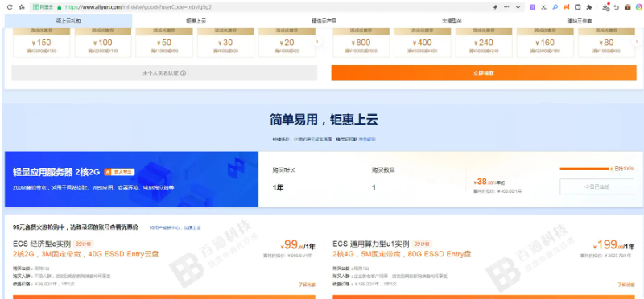Open the three-dots address bar menu

click(x=506, y=7)
